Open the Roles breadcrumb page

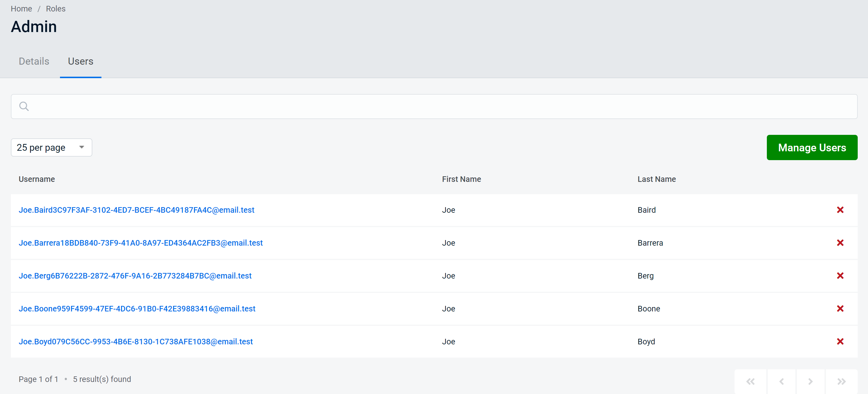point(55,9)
